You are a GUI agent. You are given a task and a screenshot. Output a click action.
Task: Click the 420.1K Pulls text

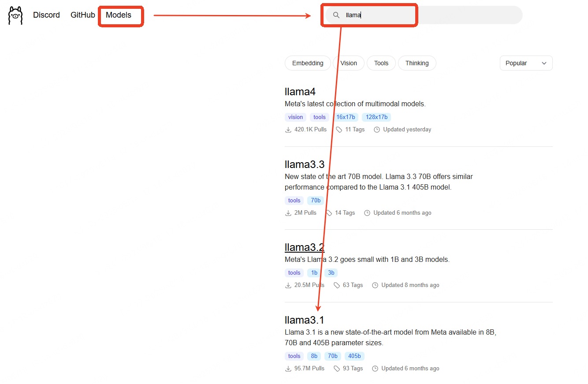tap(310, 130)
